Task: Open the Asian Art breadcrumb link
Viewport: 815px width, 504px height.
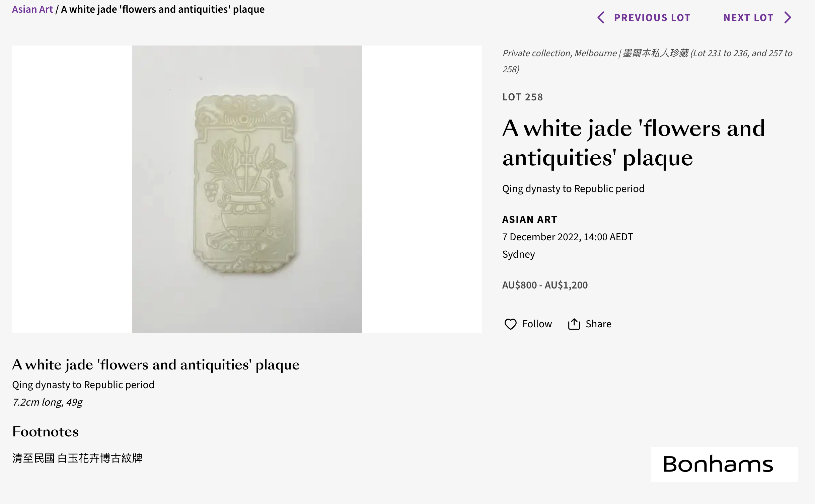Action: (32, 9)
